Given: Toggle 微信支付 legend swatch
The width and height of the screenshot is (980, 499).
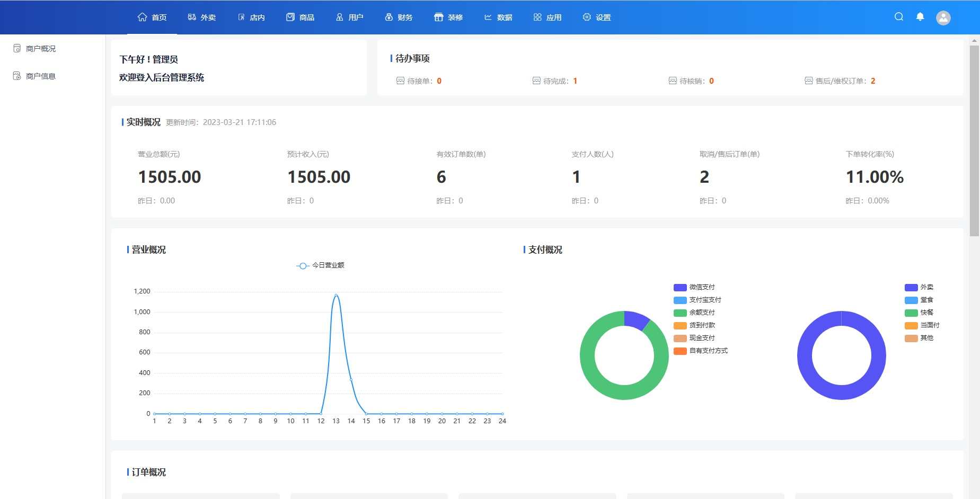Looking at the screenshot, I should pyautogui.click(x=680, y=288).
